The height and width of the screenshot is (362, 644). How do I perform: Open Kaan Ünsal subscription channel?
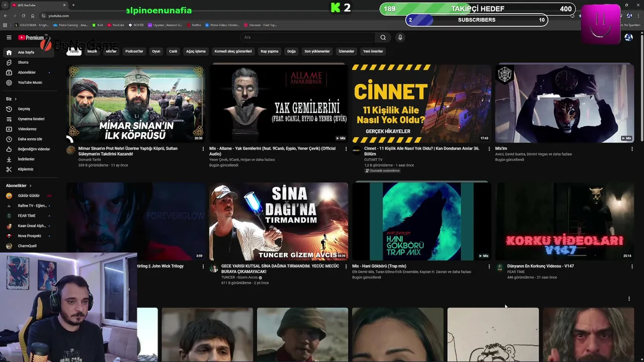[x=29, y=226]
